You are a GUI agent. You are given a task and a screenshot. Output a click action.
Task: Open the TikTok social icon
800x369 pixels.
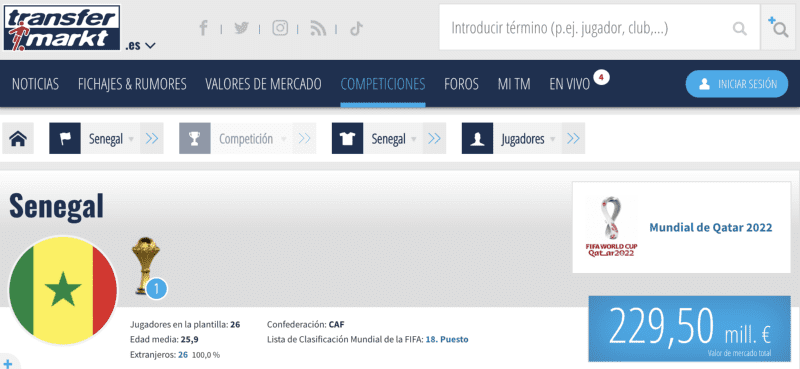(356, 28)
